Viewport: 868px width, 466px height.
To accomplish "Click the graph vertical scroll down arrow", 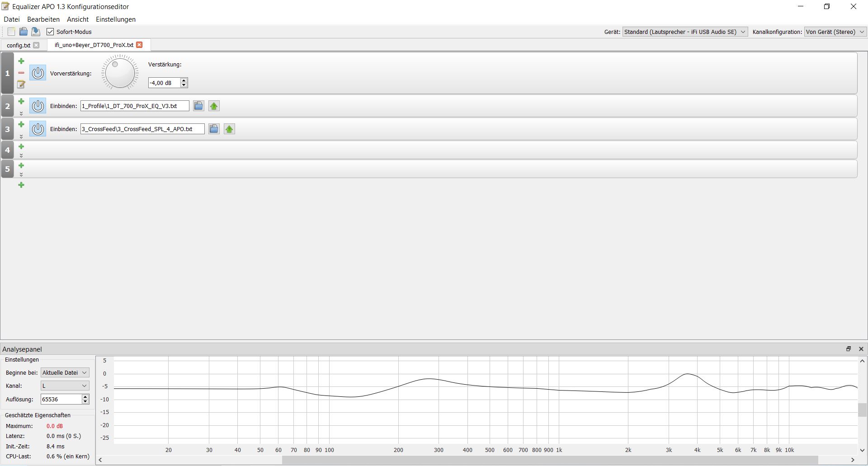I will click(x=862, y=450).
